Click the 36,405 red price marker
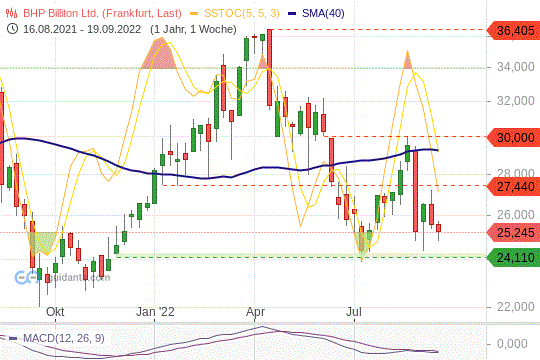540x360 pixels. coord(513,31)
